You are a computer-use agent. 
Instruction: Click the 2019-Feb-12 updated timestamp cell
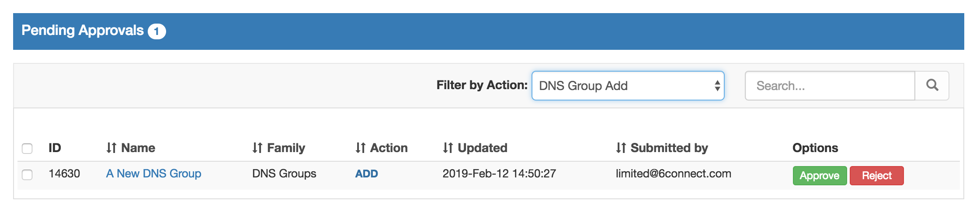pyautogui.click(x=499, y=173)
